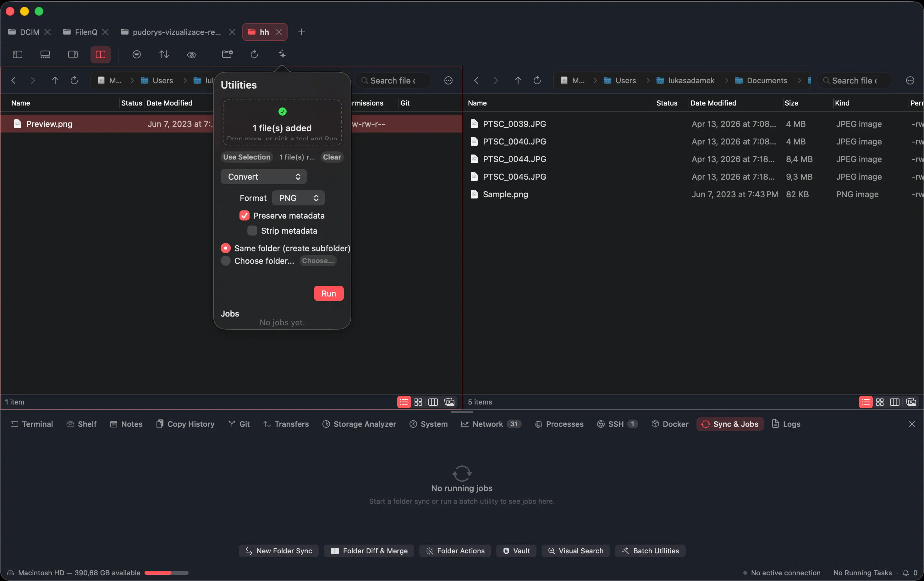Click Documents in right pane breadcrumb
924x581 pixels.
click(x=761, y=80)
